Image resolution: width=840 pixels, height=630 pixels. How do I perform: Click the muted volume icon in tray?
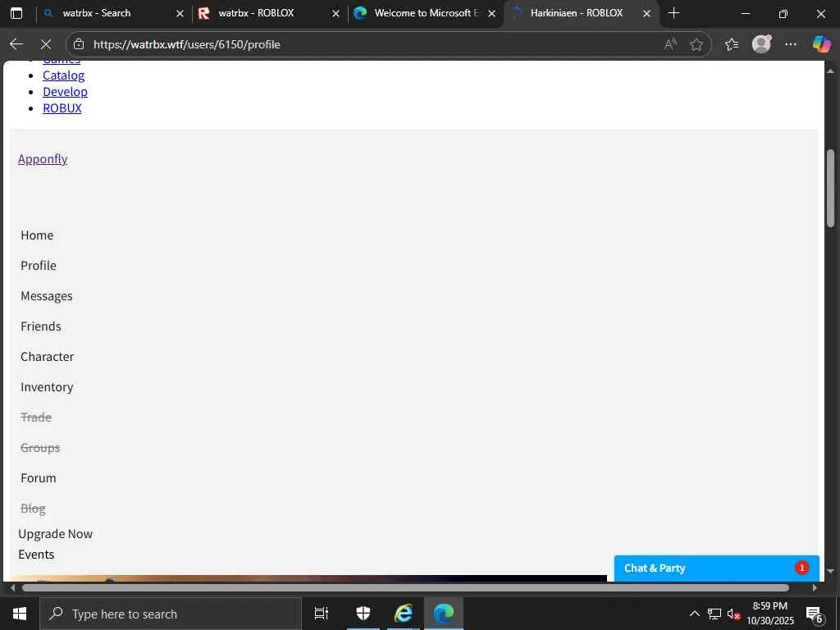coord(733,614)
